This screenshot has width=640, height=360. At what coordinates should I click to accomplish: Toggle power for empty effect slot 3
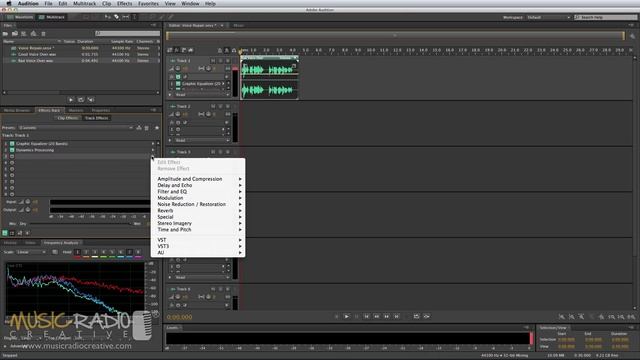pos(12,156)
